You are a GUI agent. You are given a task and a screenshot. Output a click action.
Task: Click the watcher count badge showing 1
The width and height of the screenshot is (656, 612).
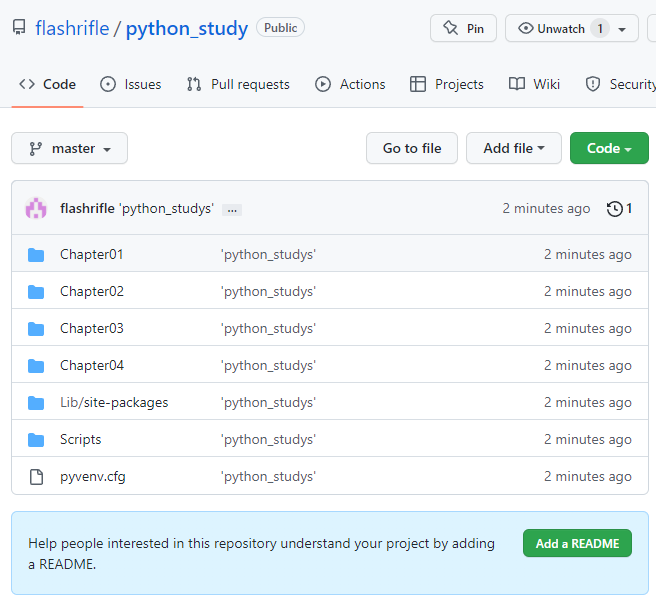click(600, 28)
